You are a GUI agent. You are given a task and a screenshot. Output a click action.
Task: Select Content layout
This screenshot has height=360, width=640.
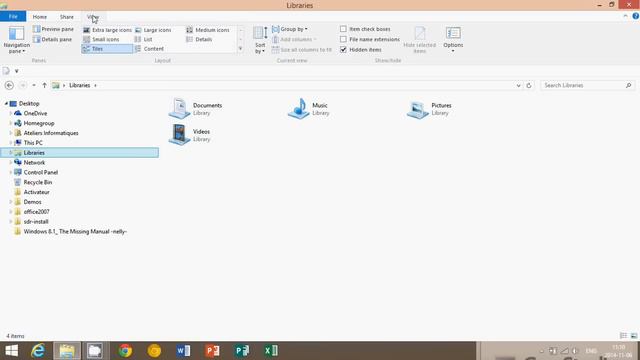coord(149,49)
